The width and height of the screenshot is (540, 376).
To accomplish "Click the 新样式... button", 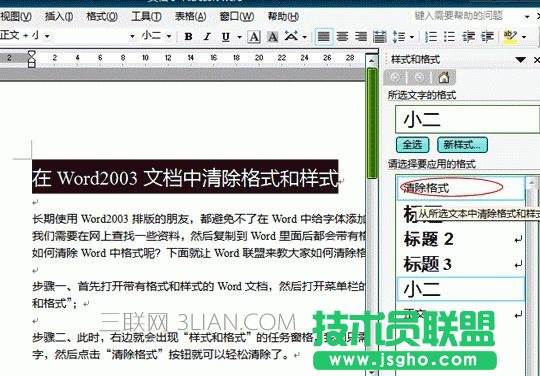I will pos(462,145).
